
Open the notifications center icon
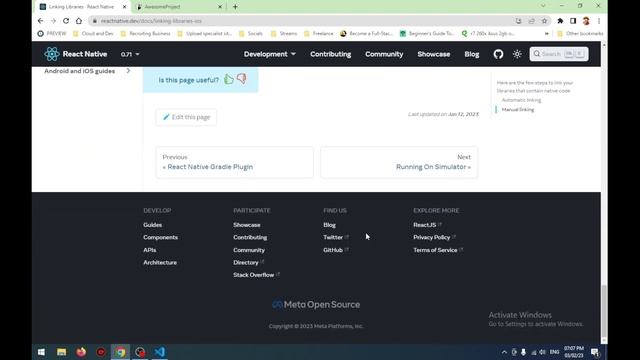pos(595,352)
